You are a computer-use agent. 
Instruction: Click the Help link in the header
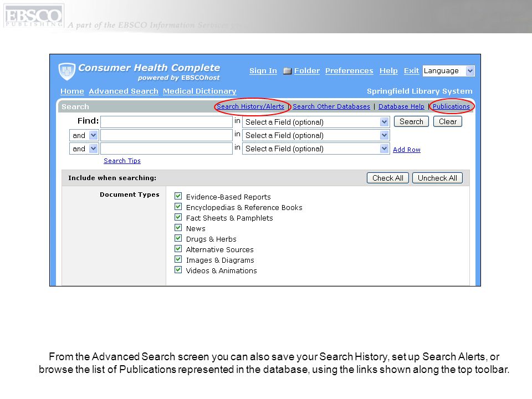click(x=388, y=71)
